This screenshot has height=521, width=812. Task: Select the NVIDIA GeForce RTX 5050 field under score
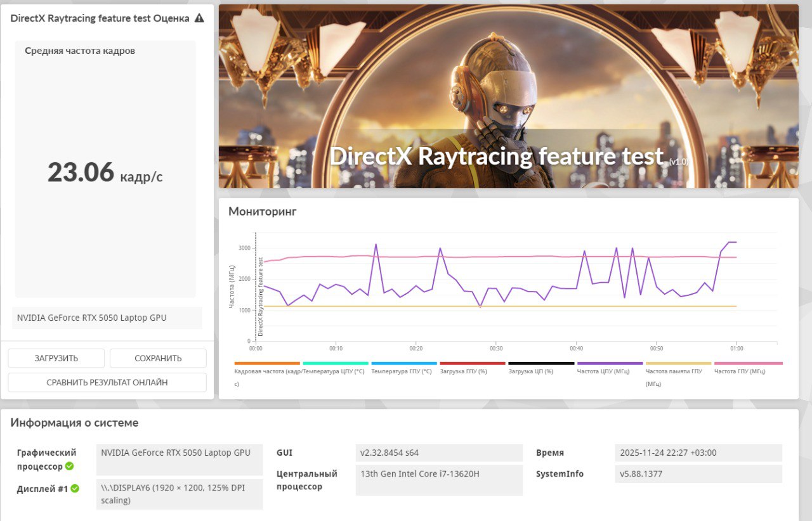click(x=107, y=318)
